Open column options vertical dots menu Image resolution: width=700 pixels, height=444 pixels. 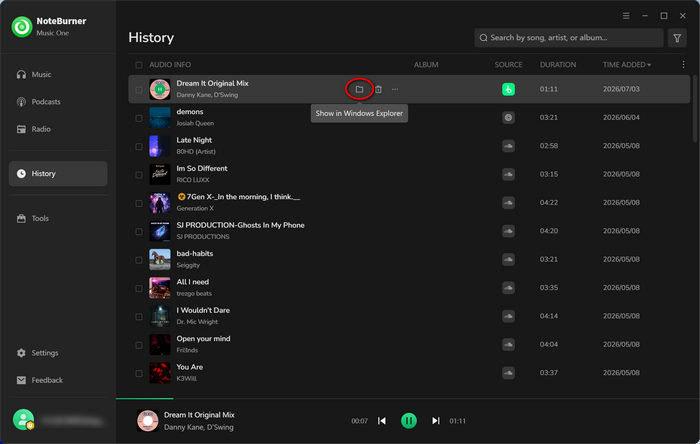(683, 65)
